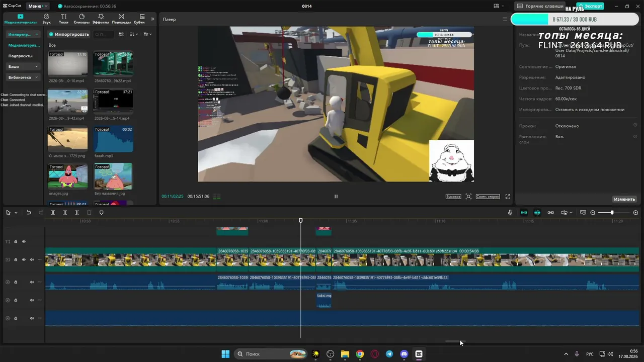The height and width of the screenshot is (362, 644).
Task: Focus the media search field
Action: tap(104, 34)
